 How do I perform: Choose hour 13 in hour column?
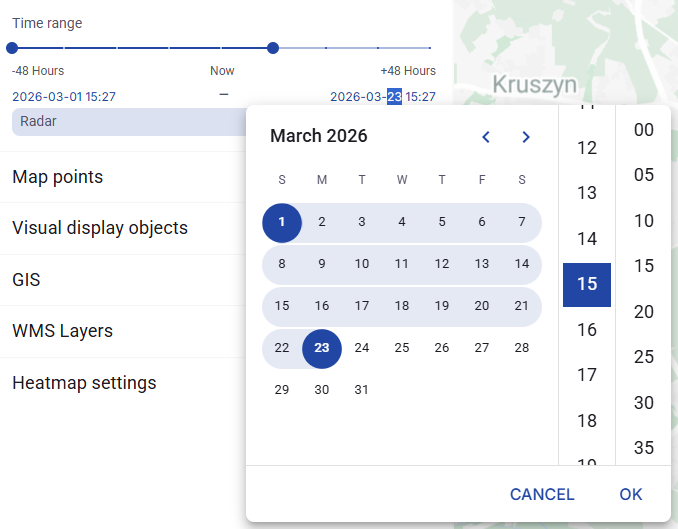[x=587, y=193]
